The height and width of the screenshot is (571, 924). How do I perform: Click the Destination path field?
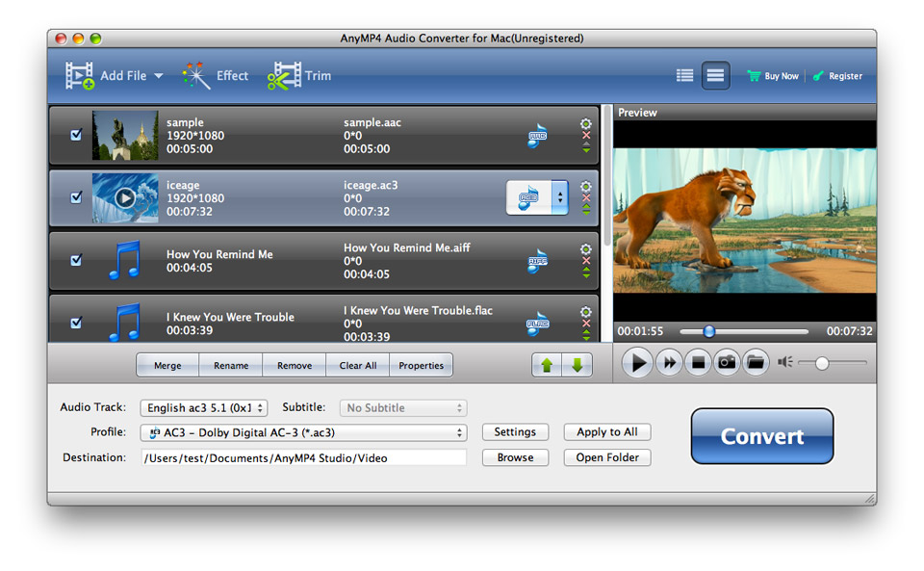point(304,458)
